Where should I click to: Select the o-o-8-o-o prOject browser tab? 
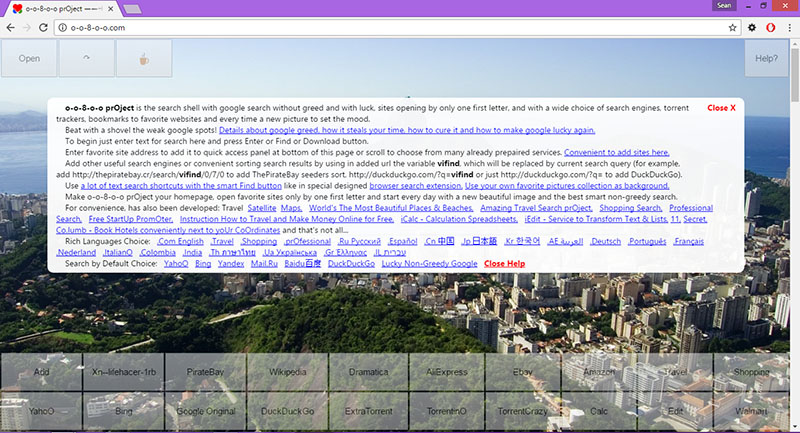[x=62, y=9]
